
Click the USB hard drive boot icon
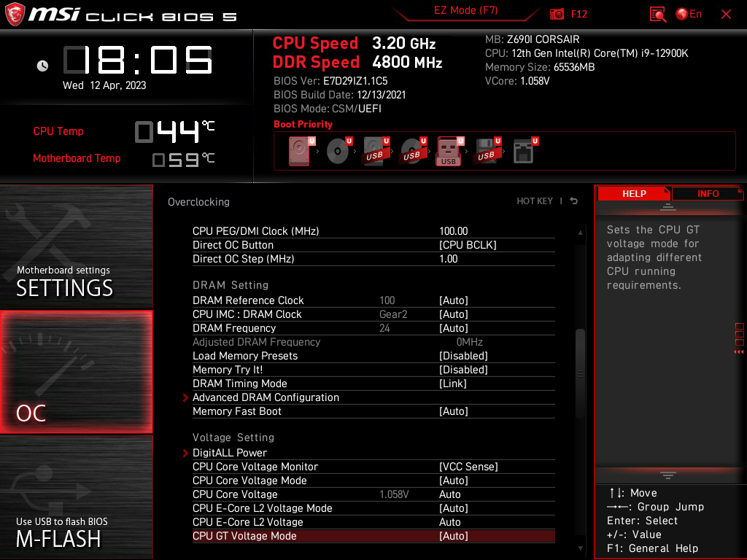pos(376,150)
